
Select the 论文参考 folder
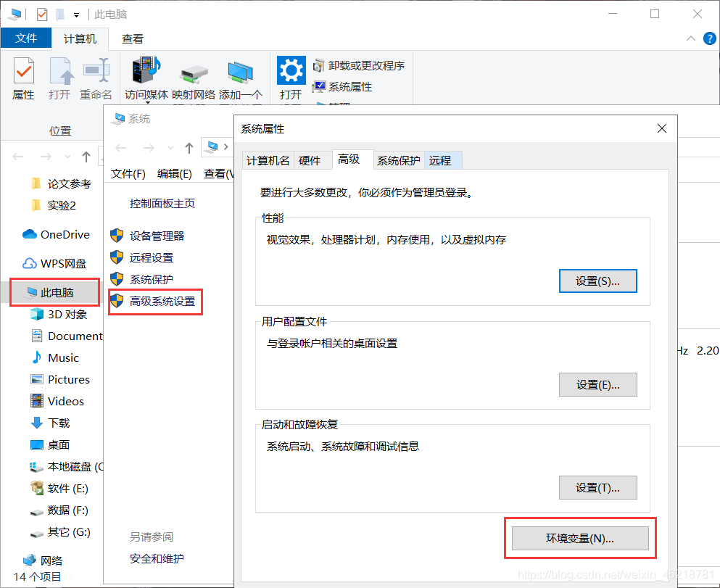tap(62, 183)
